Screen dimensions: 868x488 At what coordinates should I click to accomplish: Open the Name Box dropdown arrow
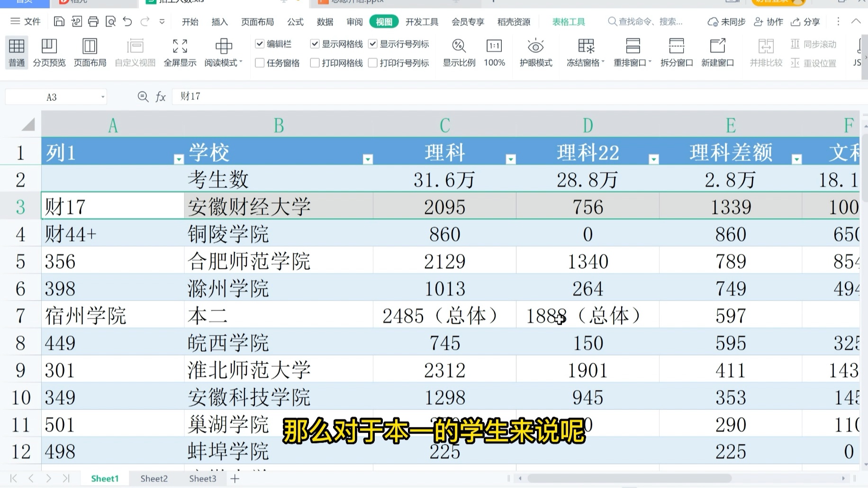(x=103, y=97)
